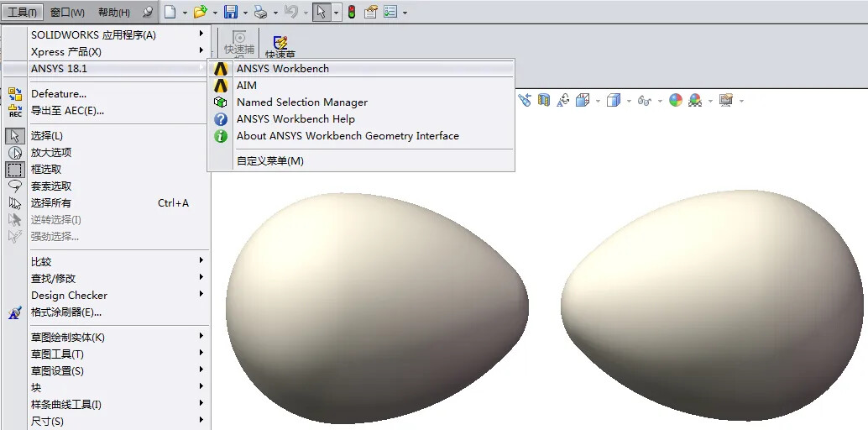Launch ANSYS Workbench from the submenu
Screen dimensions: 868x430
click(282, 69)
